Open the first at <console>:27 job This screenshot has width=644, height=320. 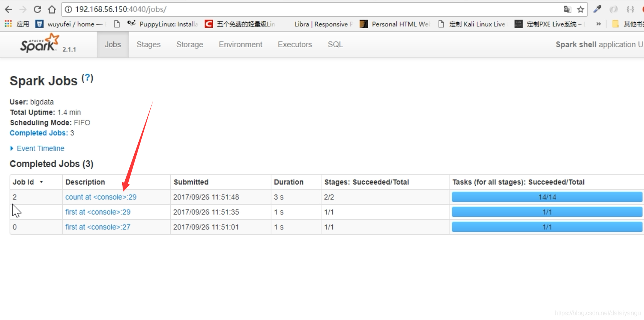pyautogui.click(x=98, y=227)
